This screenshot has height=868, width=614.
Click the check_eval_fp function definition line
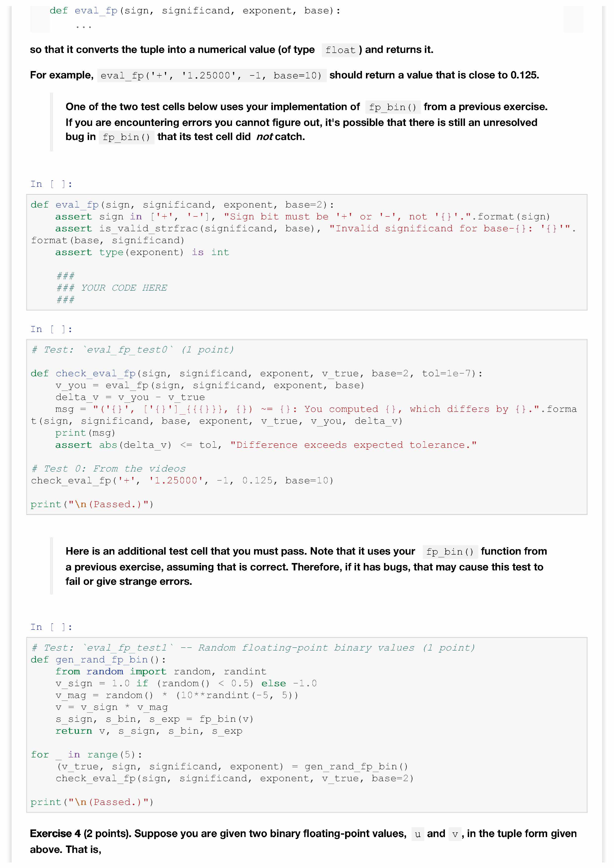pyautogui.click(x=256, y=374)
